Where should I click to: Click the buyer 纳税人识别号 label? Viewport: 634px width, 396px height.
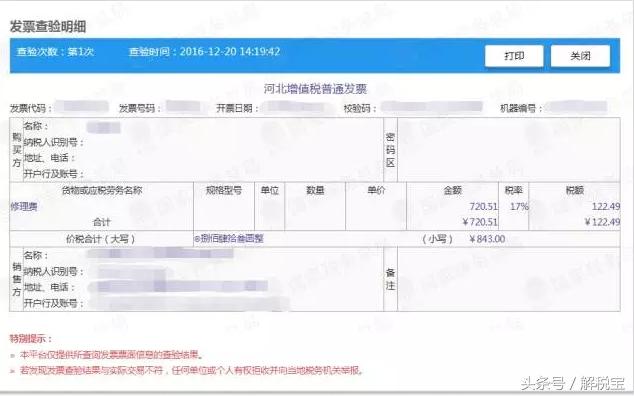tap(54, 142)
